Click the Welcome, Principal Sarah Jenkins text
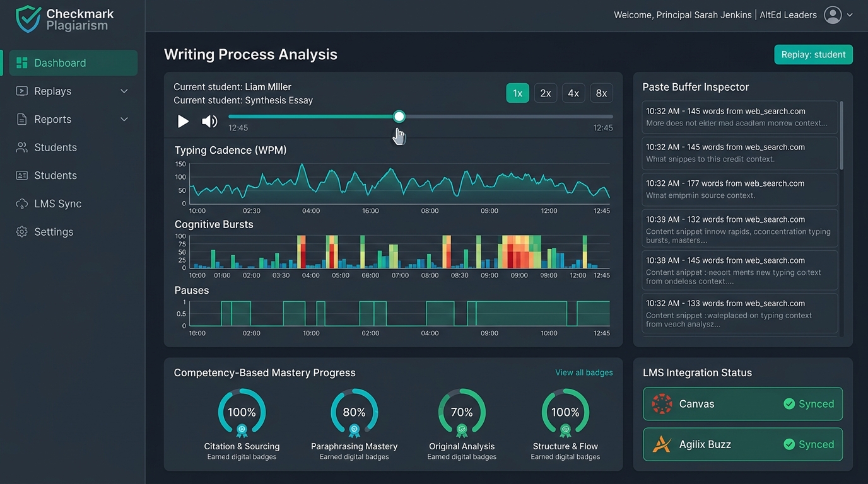 683,15
